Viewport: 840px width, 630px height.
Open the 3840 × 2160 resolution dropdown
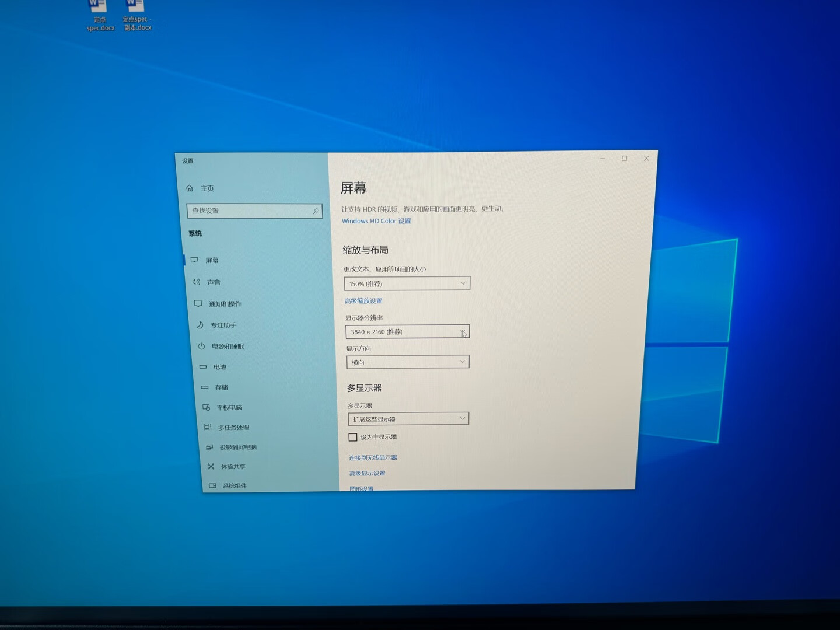click(408, 331)
